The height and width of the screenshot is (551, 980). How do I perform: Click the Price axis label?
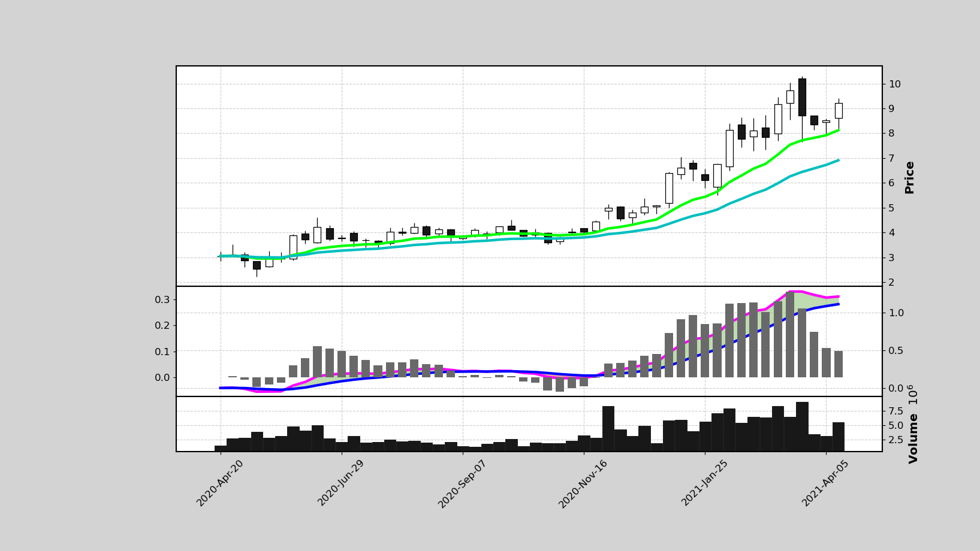point(909,177)
